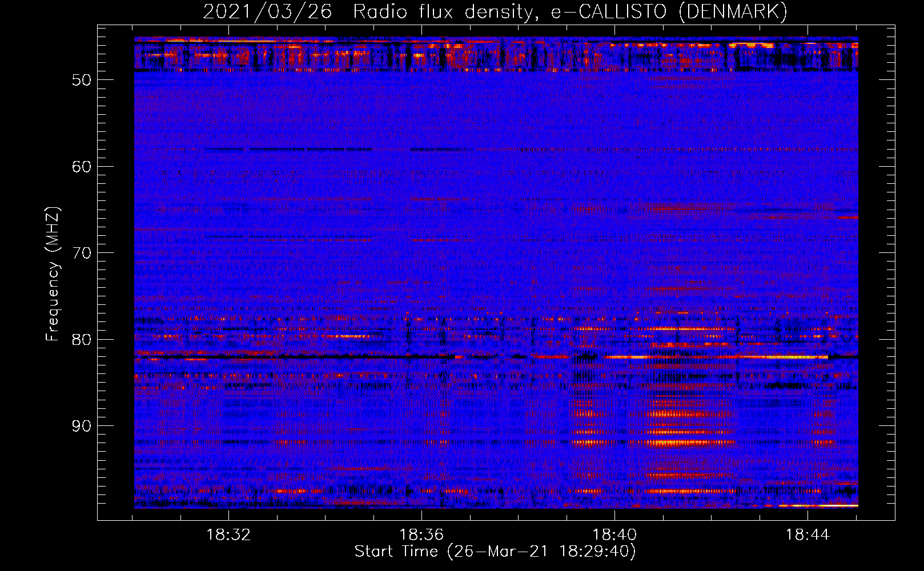Image resolution: width=924 pixels, height=571 pixels.
Task: Click the 18:32 time tick label
Action: [228, 535]
